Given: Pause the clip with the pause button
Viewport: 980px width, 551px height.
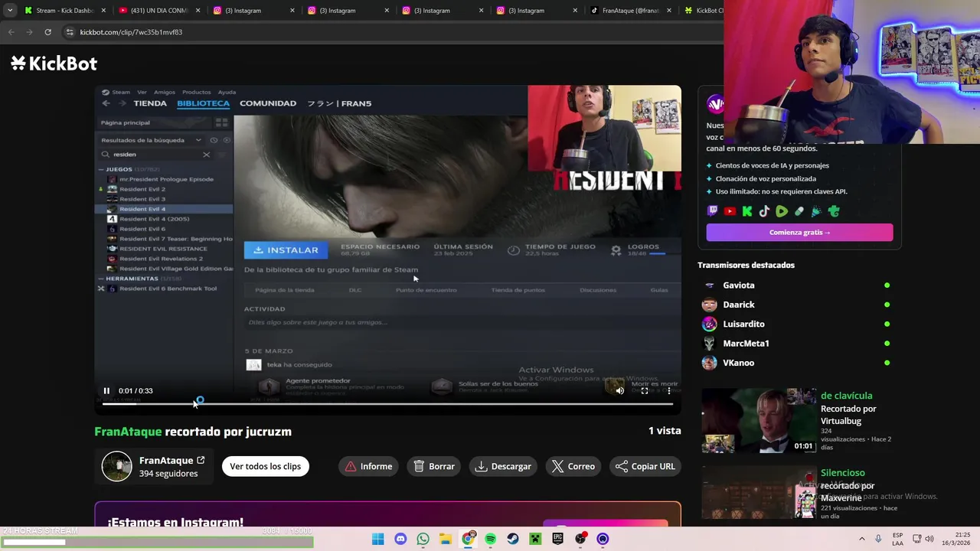Looking at the screenshot, I should [x=106, y=390].
